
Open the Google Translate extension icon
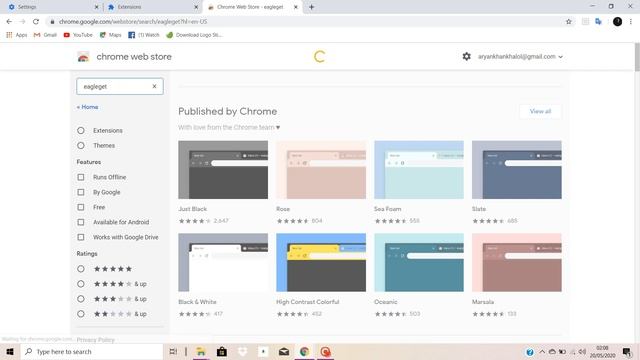point(598,22)
